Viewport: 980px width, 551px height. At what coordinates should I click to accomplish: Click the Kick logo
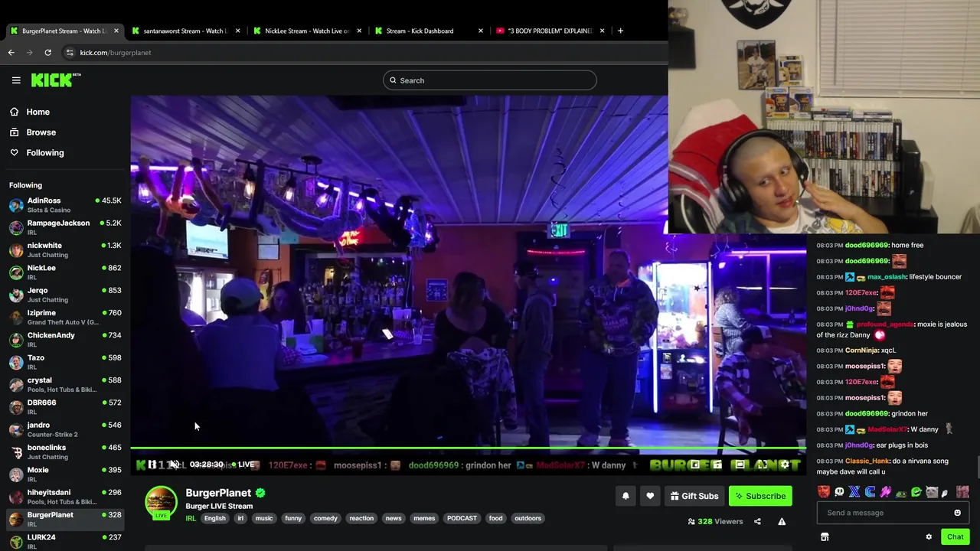pos(56,80)
